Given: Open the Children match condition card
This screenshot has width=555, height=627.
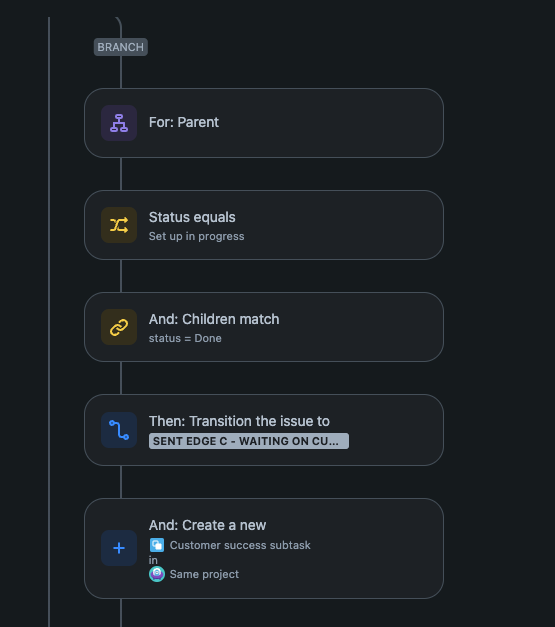Looking at the screenshot, I should pyautogui.click(x=264, y=327).
